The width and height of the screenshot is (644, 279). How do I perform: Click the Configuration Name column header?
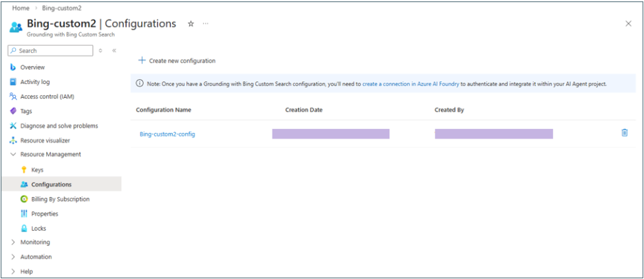tap(164, 110)
